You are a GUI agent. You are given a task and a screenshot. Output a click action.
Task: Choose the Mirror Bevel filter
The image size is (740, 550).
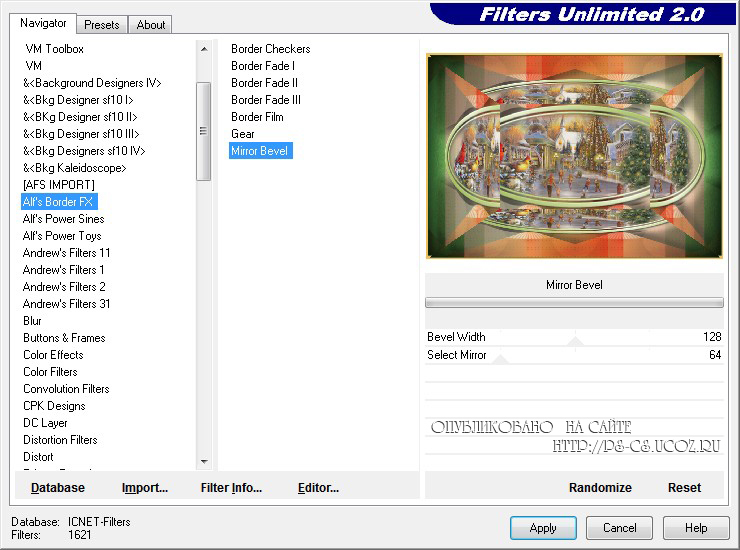(261, 151)
